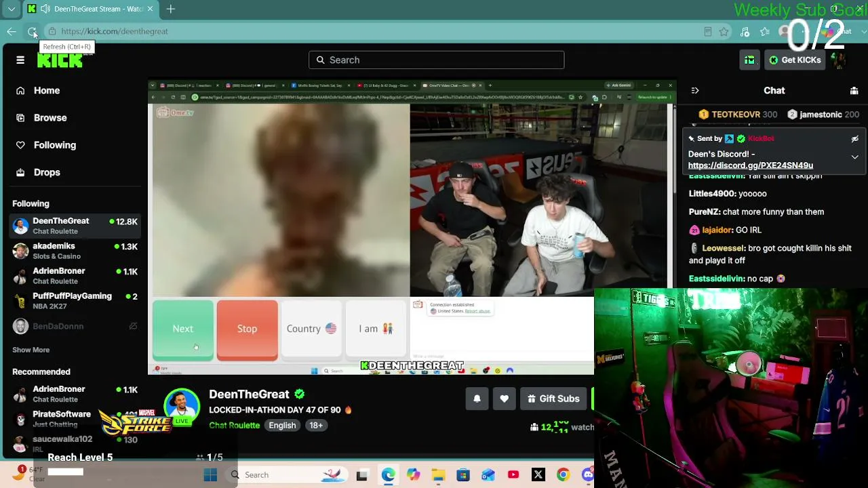Open offline BenDaDonnn channel
Screen dimensions: 868x488
[75, 326]
